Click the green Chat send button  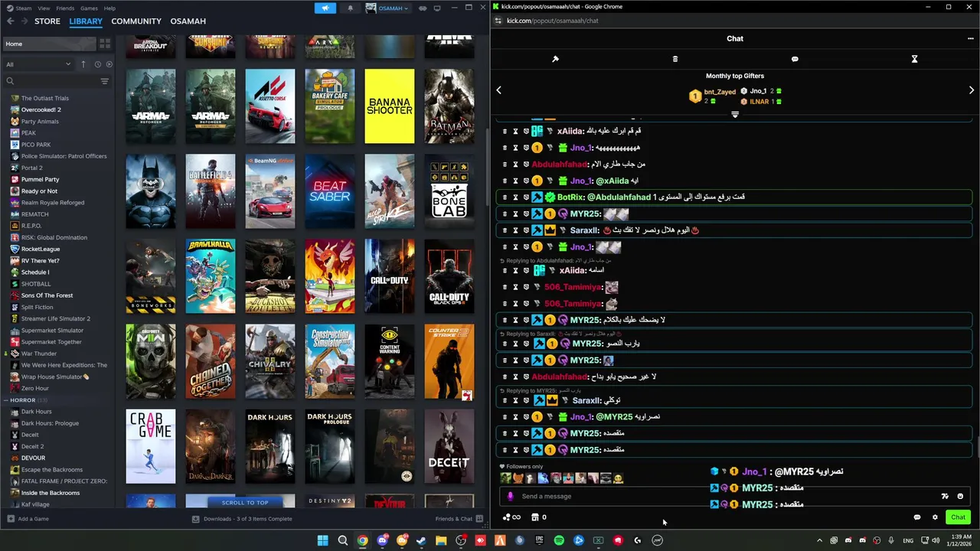pos(958,517)
